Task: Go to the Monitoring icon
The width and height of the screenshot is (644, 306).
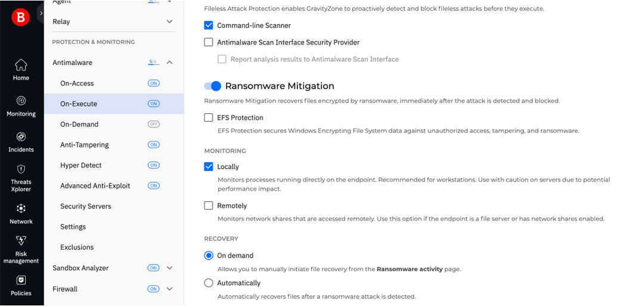Action: (21, 101)
